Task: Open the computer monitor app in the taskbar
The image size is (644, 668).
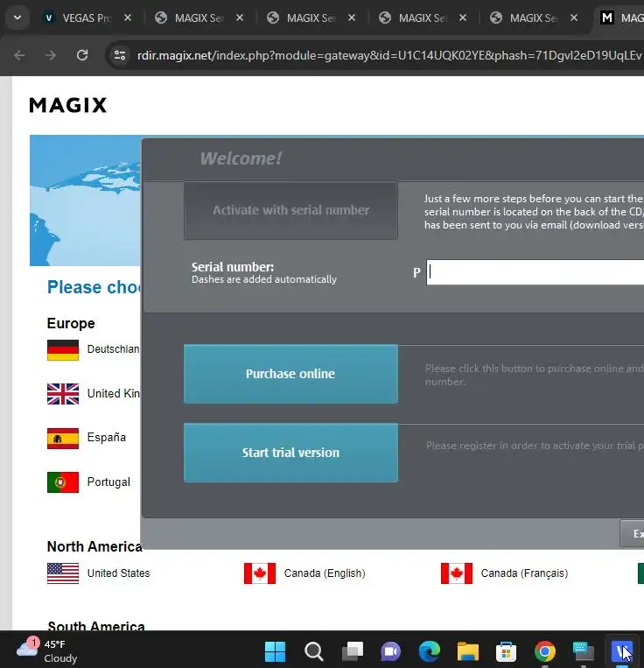Action: pyautogui.click(x=583, y=651)
